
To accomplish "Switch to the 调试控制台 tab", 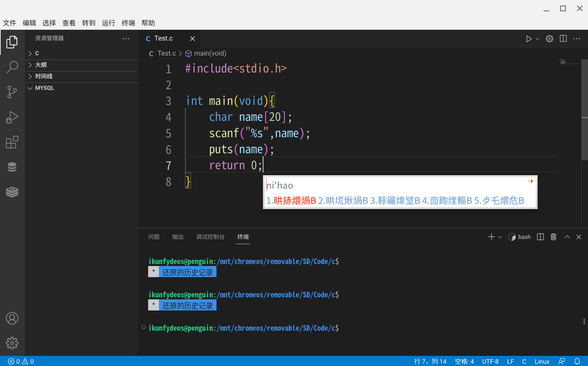I will pyautogui.click(x=210, y=237).
